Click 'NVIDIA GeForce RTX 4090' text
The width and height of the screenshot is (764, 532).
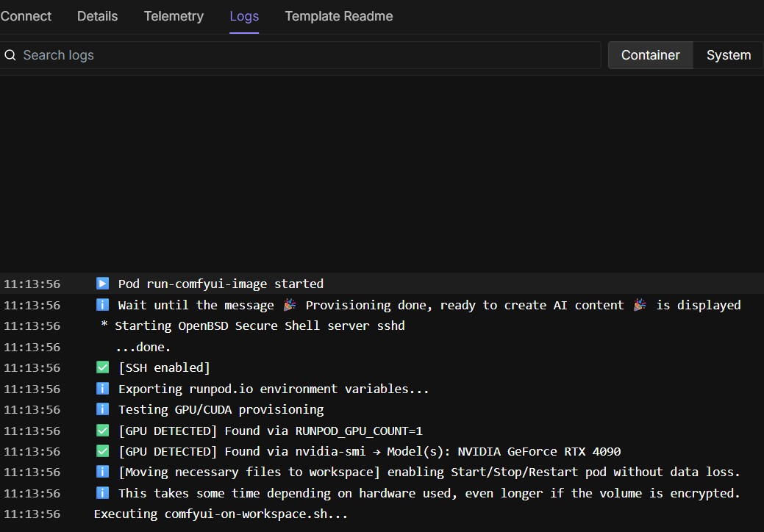pos(539,452)
